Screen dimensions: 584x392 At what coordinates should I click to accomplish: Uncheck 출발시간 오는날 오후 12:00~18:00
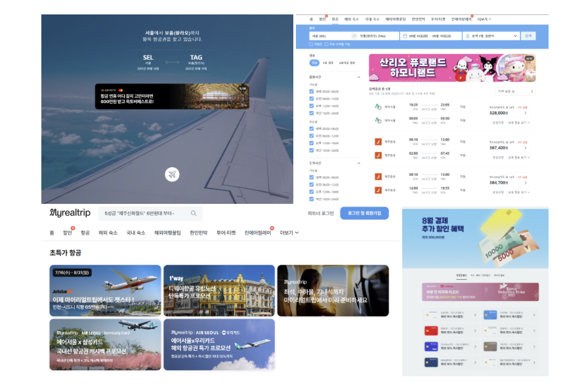click(312, 143)
